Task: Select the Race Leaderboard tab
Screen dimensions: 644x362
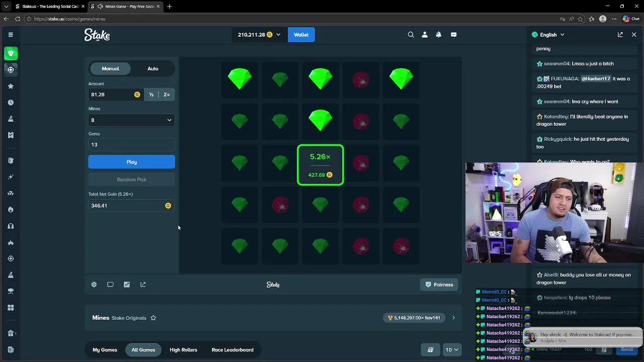Action: pos(232,350)
